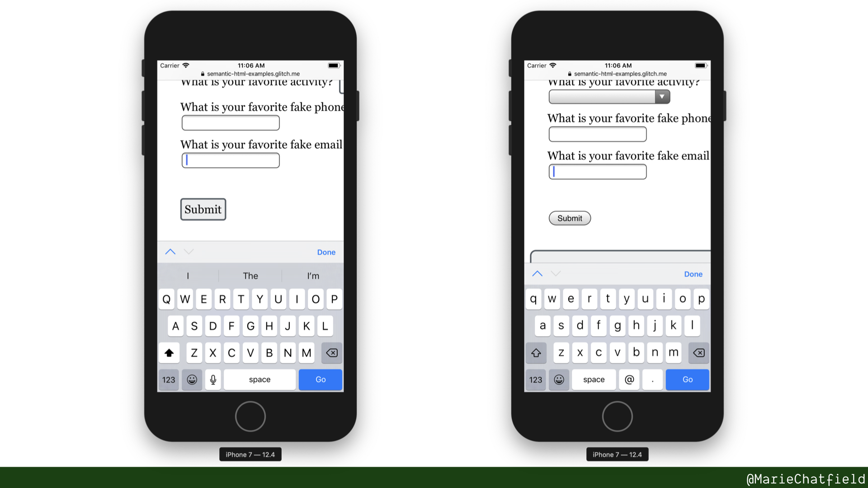Tap Done to dismiss left keyboard
868x488 pixels.
327,251
